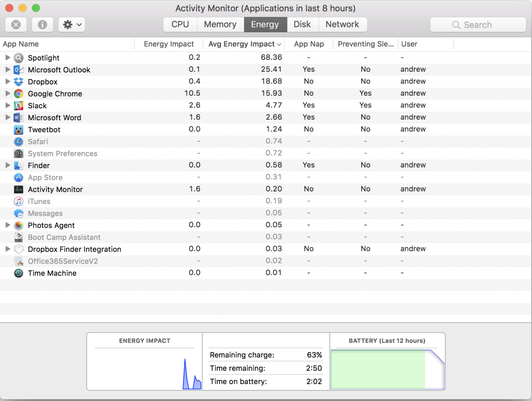532x401 pixels.
Task: Click the Dropbox app icon
Action: click(x=18, y=82)
